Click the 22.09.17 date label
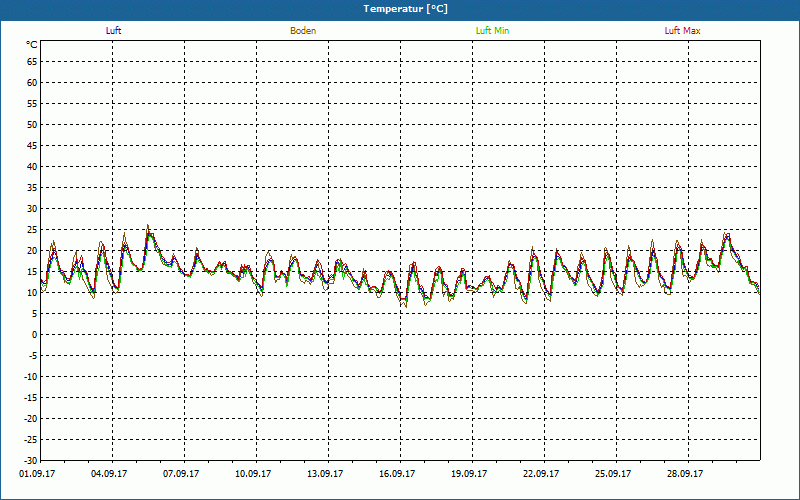Image resolution: width=800 pixels, height=500 pixels. (541, 474)
